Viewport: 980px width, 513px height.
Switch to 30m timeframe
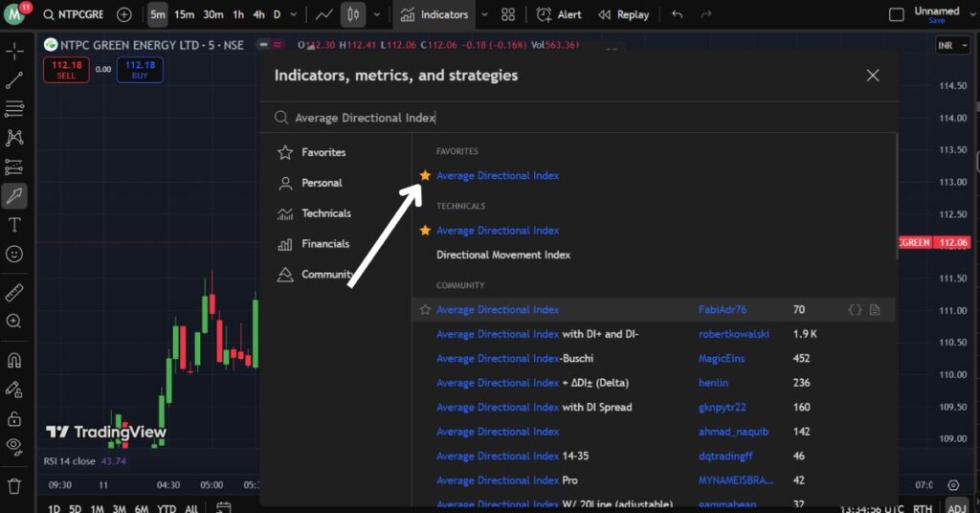[x=213, y=14]
